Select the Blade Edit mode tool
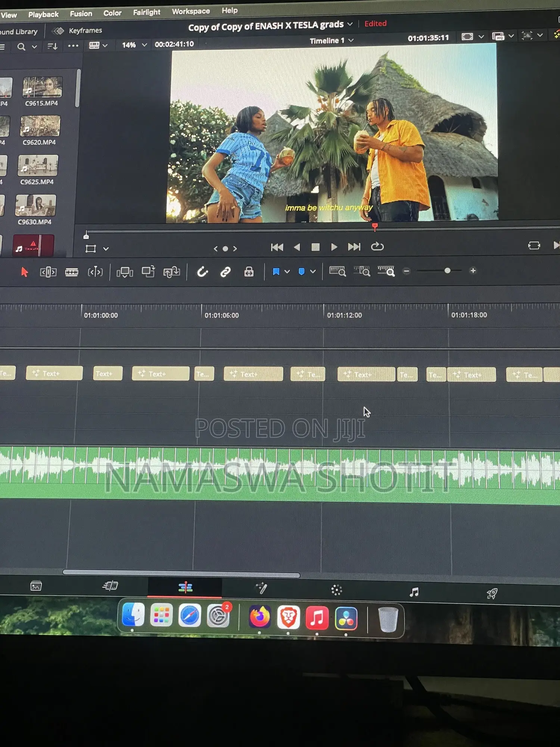Image resolution: width=560 pixels, height=747 pixels. point(95,272)
